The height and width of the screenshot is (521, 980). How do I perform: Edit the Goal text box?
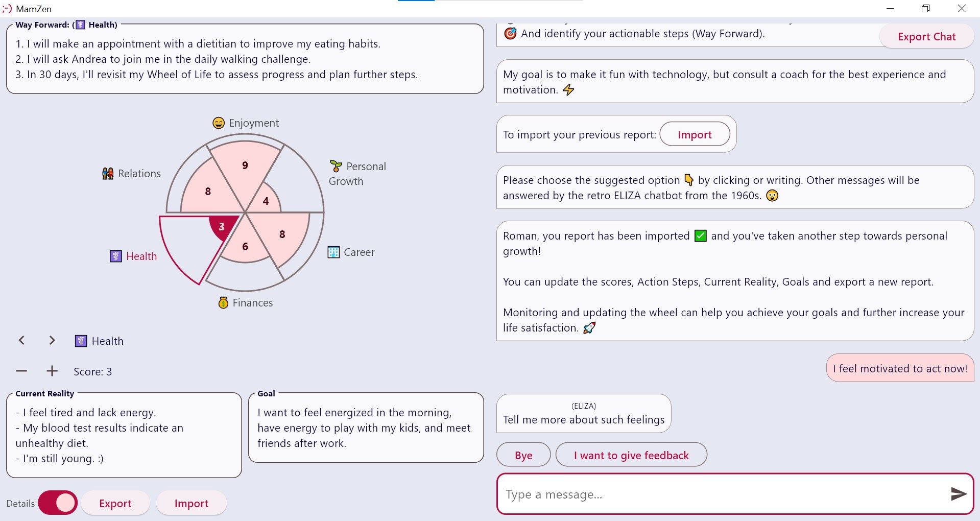366,428
